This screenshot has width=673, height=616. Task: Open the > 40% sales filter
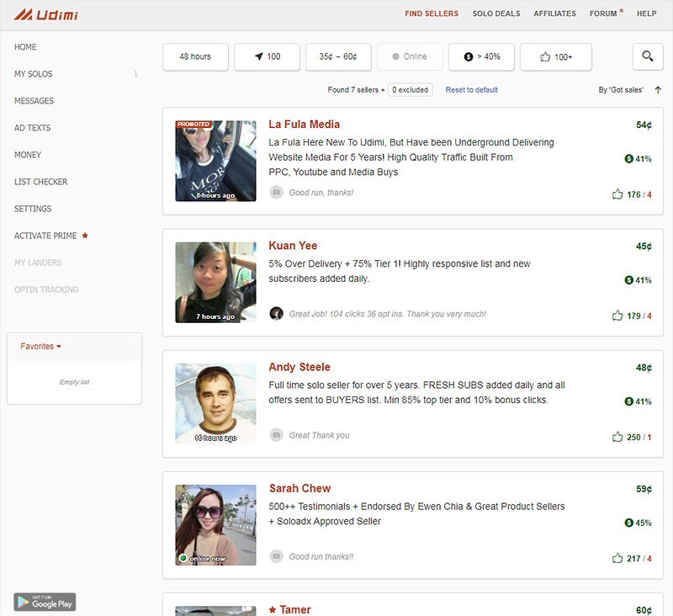point(481,56)
